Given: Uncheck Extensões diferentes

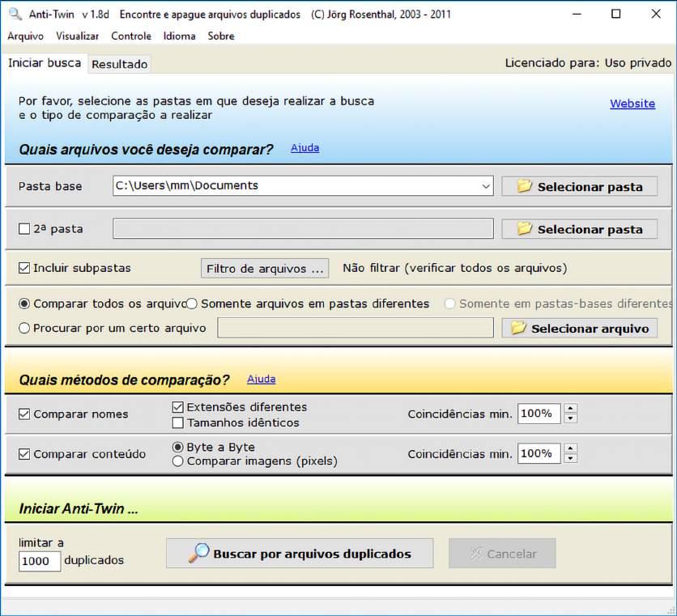Looking at the screenshot, I should (x=177, y=407).
